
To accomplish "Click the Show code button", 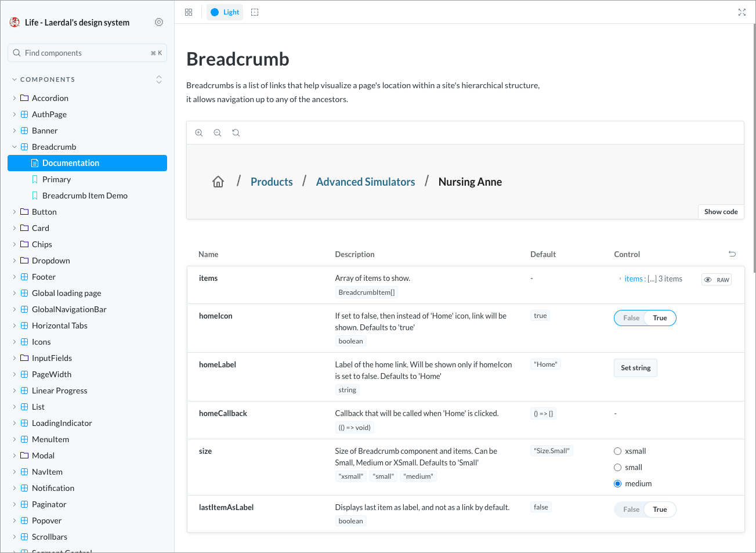I will [x=721, y=212].
